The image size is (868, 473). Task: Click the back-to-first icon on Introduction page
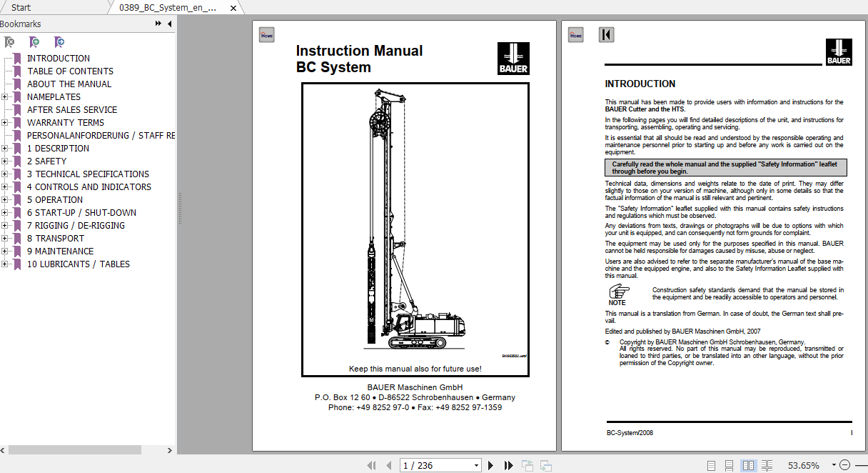tap(606, 34)
